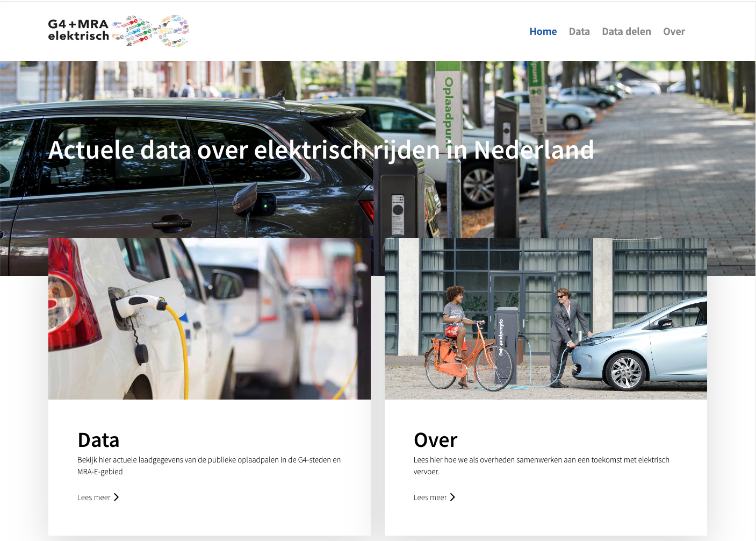Follow the Lees meer link under Over
Viewport: 756px width, 541px height.
[x=430, y=497]
